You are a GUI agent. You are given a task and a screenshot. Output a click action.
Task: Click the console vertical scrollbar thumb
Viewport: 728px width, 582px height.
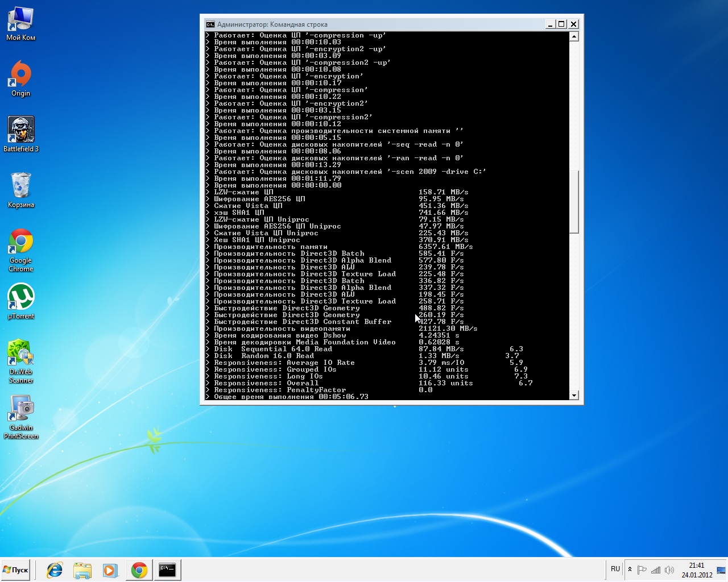point(574,202)
